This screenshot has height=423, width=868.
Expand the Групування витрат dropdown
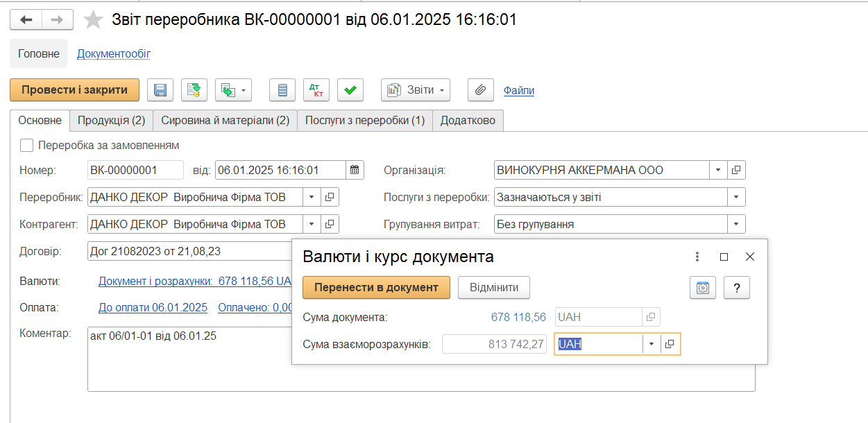point(736,224)
